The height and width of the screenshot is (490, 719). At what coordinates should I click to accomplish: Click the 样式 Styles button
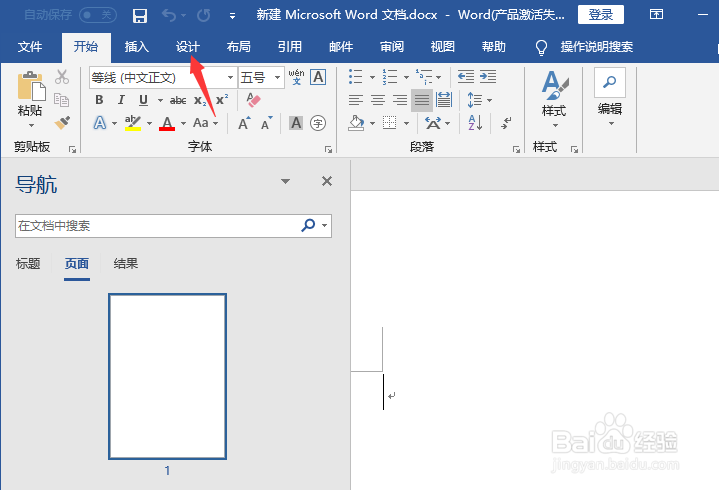pyautogui.click(x=554, y=99)
